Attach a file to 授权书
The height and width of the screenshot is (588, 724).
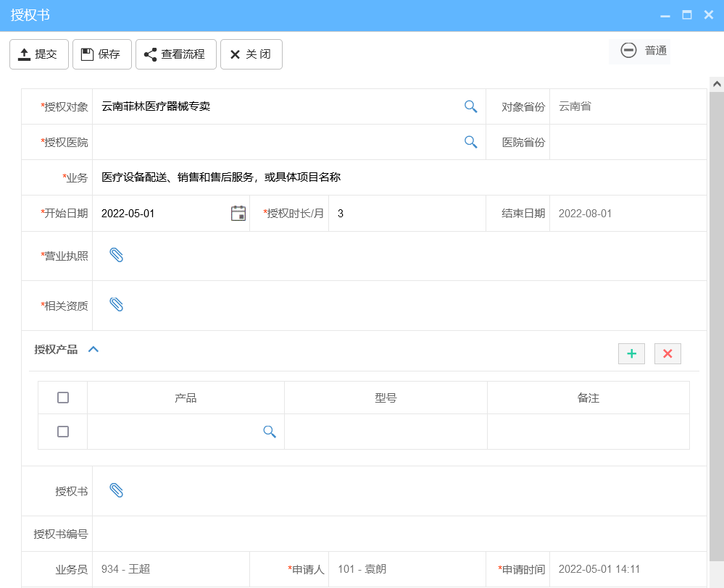point(116,490)
